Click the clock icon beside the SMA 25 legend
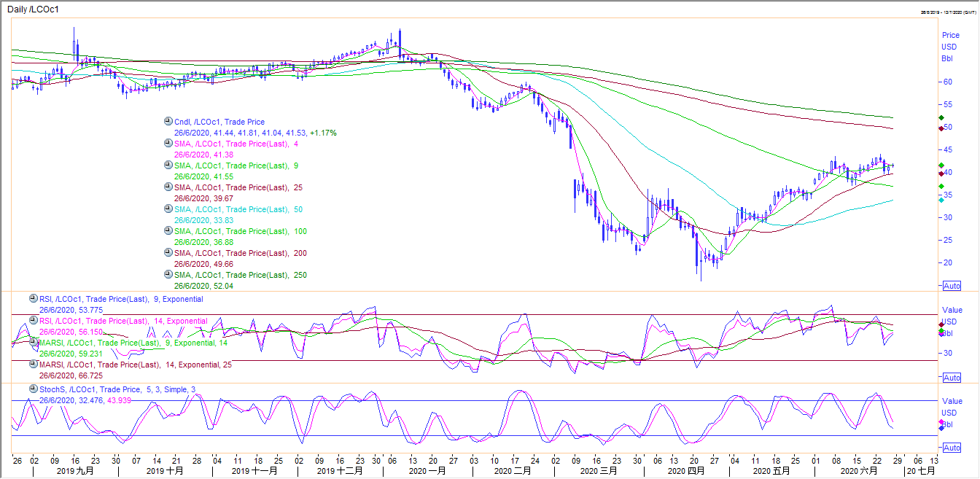The width and height of the screenshot is (980, 479). click(168, 187)
